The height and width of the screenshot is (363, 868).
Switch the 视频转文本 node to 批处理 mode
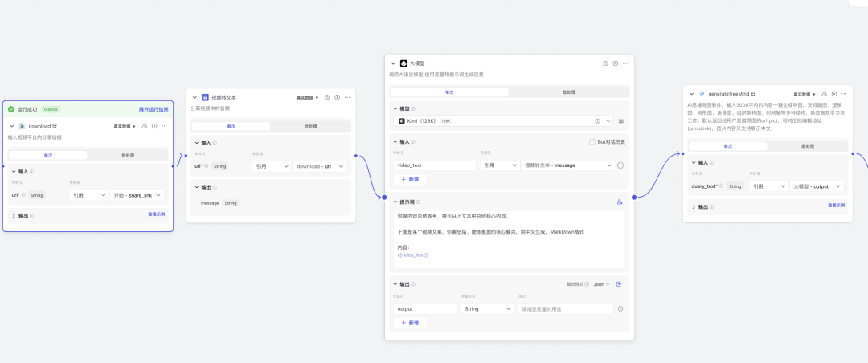click(x=310, y=126)
